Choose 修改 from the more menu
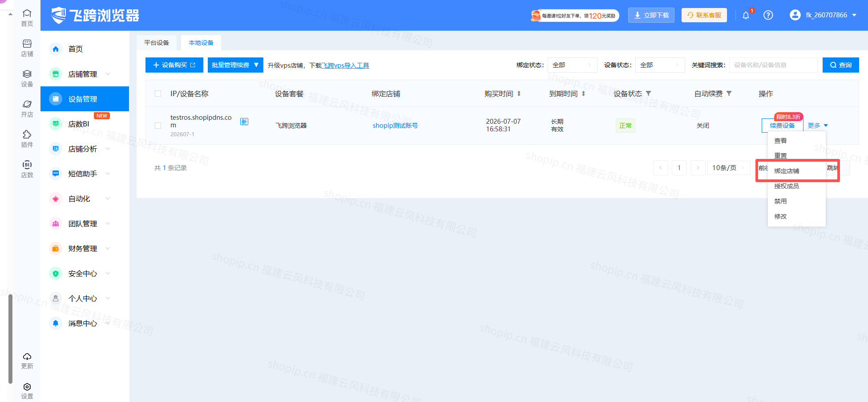This screenshot has height=402, width=868. pos(797,216)
